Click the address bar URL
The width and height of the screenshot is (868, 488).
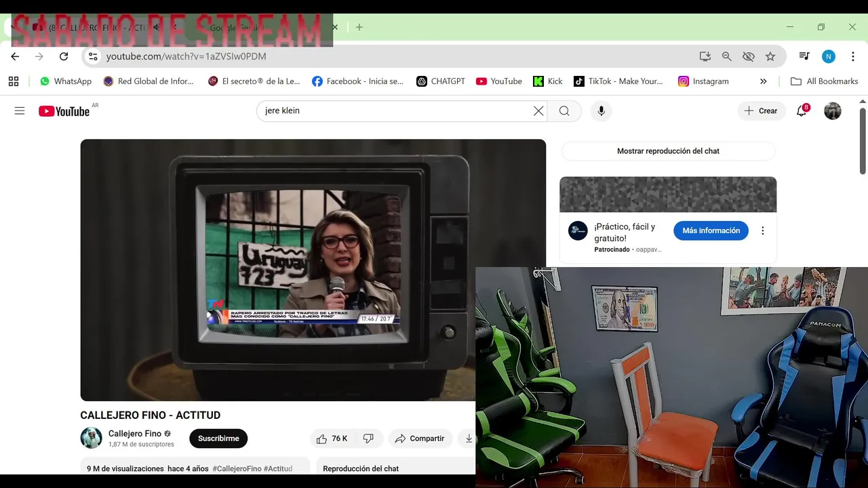click(186, 56)
